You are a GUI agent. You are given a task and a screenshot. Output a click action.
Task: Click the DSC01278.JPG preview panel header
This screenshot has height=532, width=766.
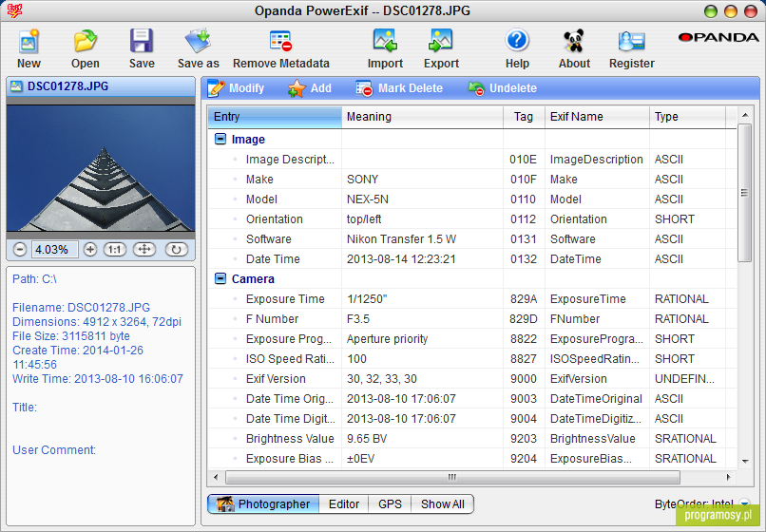[101, 86]
